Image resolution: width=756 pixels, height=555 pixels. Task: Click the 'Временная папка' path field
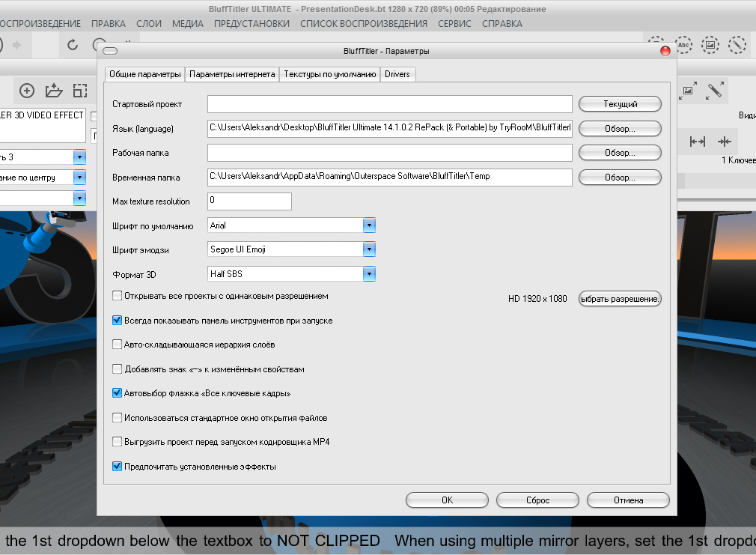[389, 177]
